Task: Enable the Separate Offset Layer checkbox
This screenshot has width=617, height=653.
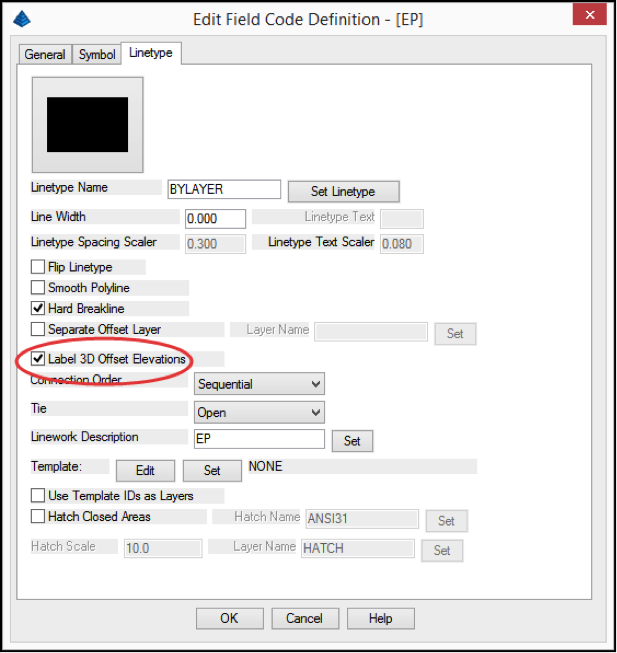Action: tap(38, 329)
